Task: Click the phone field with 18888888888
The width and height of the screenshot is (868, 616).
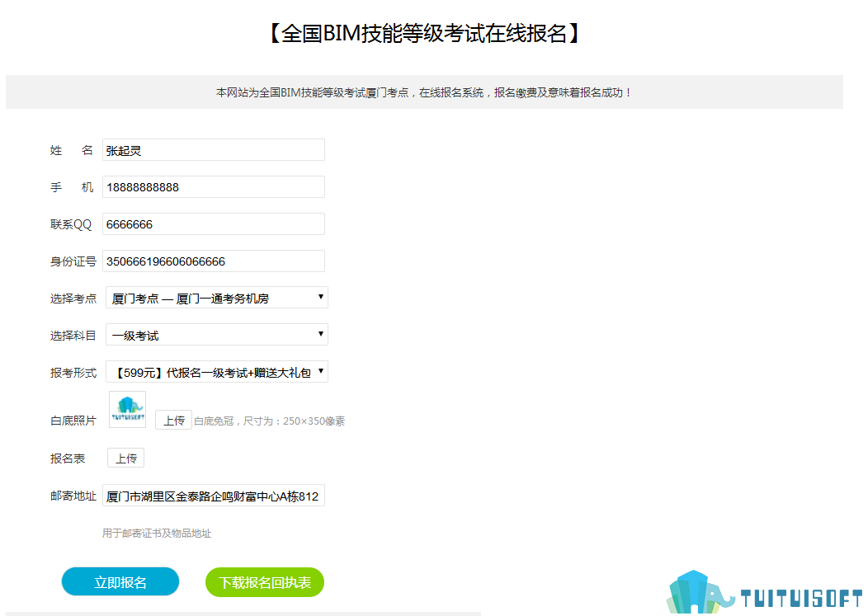Action: (x=213, y=187)
